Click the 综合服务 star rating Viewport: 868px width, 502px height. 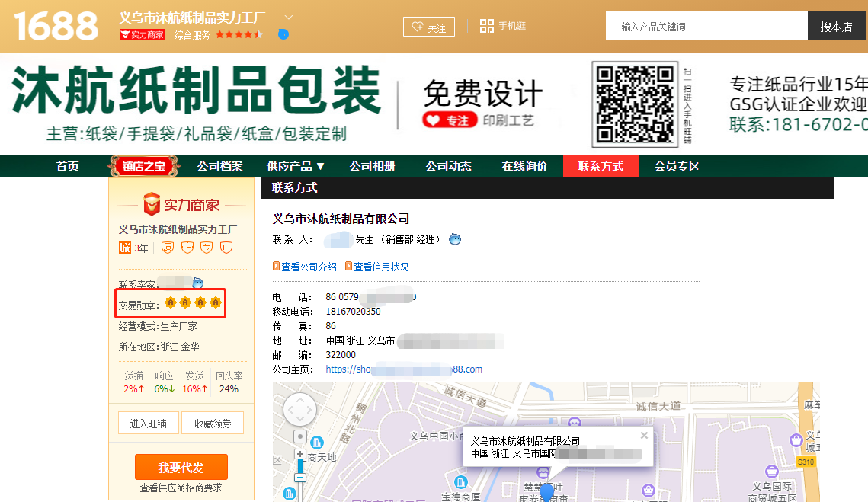pyautogui.click(x=239, y=34)
